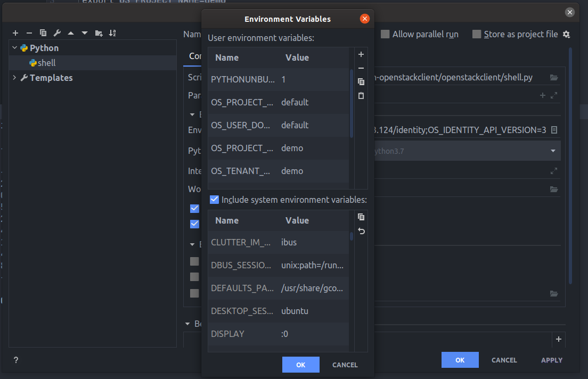
Task: Open Python interpreter dropdown arrow
Action: 553,151
